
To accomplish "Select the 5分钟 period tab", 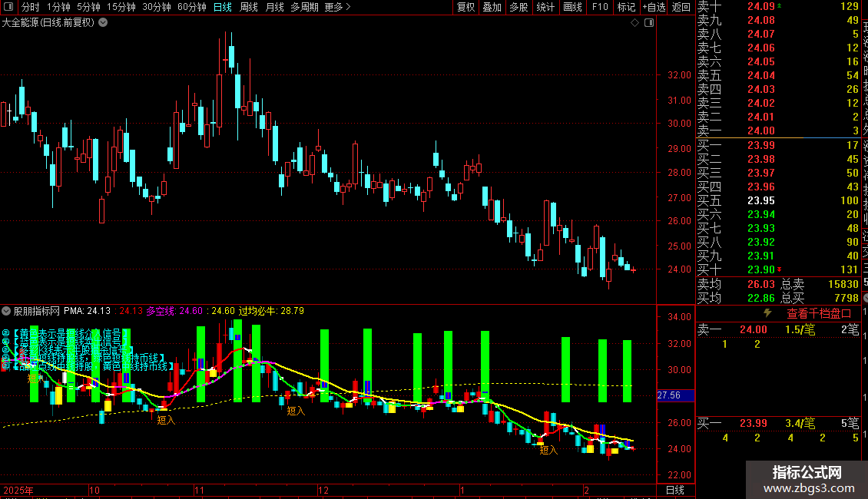I will point(88,7).
